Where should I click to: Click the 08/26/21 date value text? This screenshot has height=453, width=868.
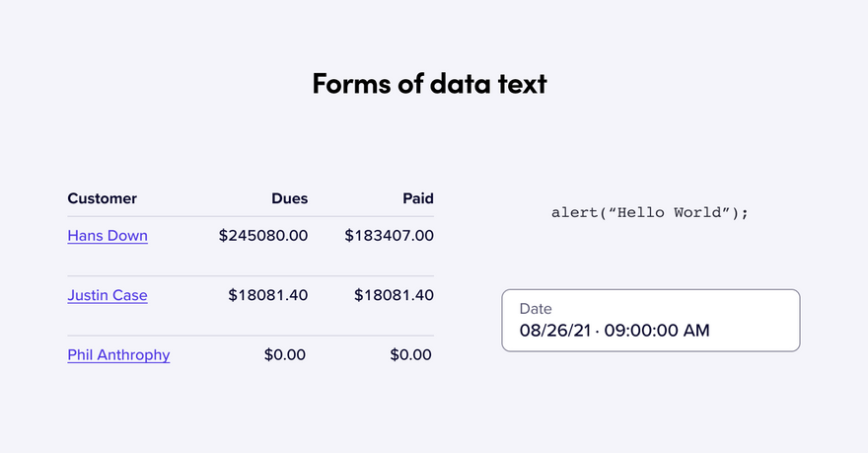[555, 331]
